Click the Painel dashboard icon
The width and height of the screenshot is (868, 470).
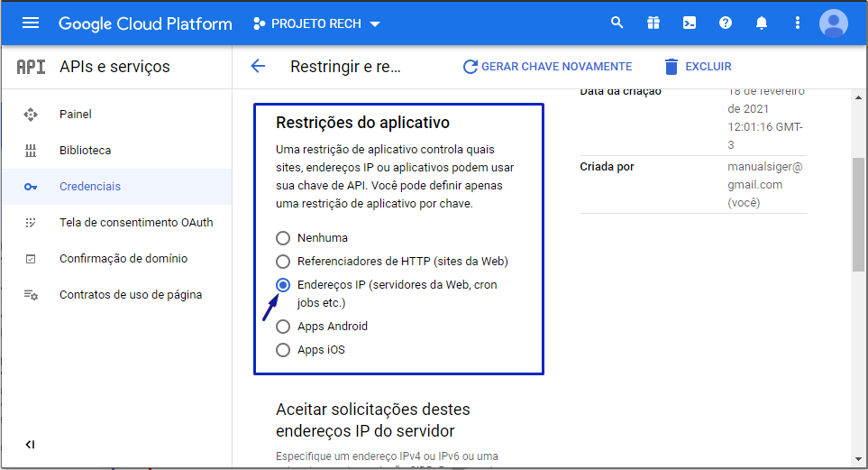click(31, 115)
